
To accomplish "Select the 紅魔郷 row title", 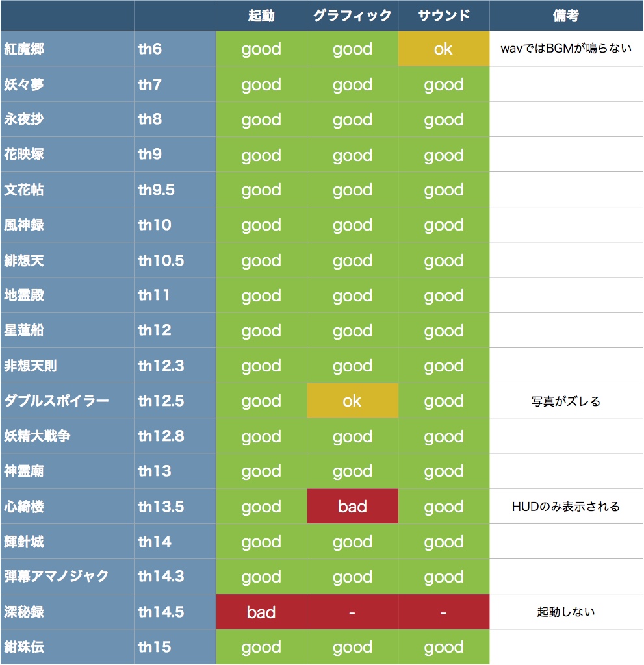I will pyautogui.click(x=67, y=49).
